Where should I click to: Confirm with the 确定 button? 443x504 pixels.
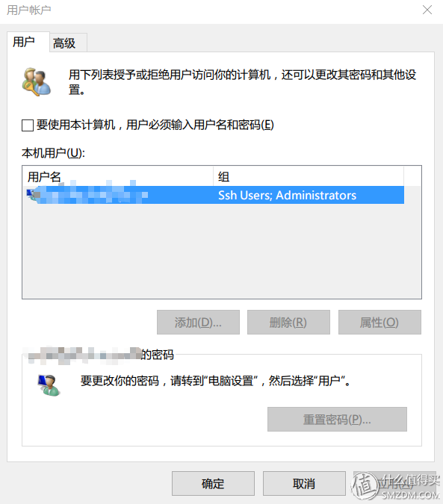pyautogui.click(x=213, y=483)
